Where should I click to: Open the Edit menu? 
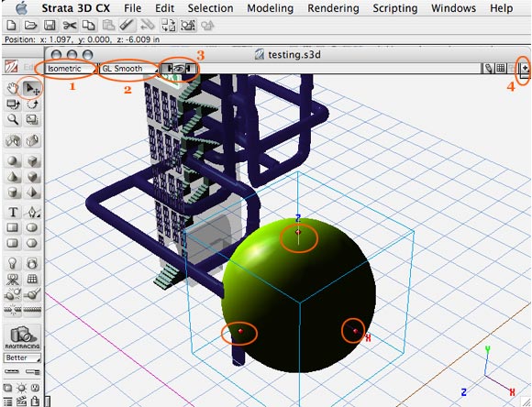tap(164, 8)
